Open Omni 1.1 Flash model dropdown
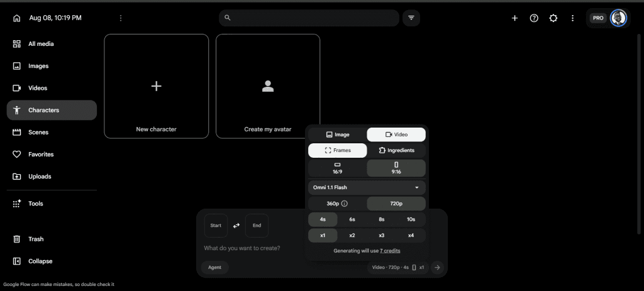Viewport: 644px width, 291px height. pyautogui.click(x=367, y=187)
